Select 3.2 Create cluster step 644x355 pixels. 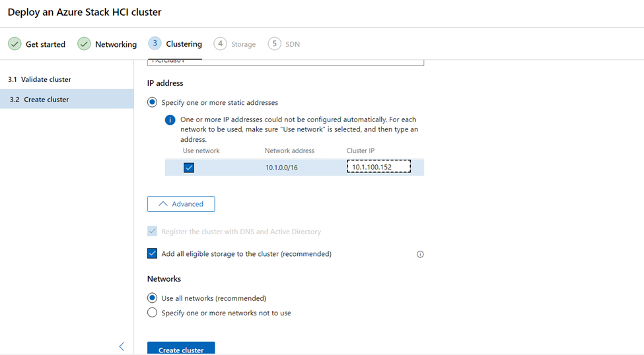coord(67,99)
